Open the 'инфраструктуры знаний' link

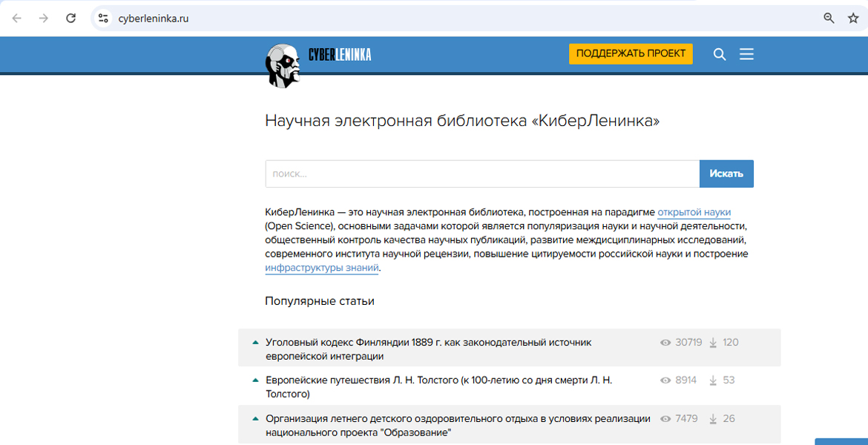tap(322, 268)
